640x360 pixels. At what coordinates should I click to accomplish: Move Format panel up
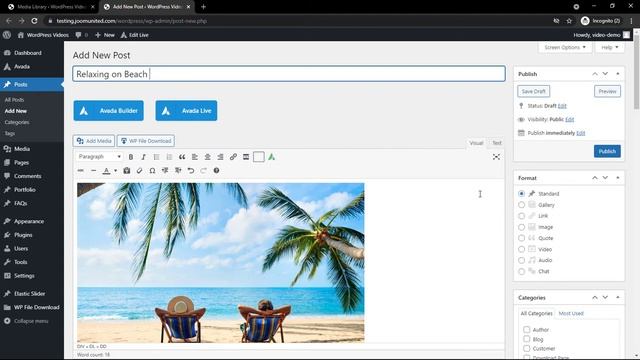595,178
